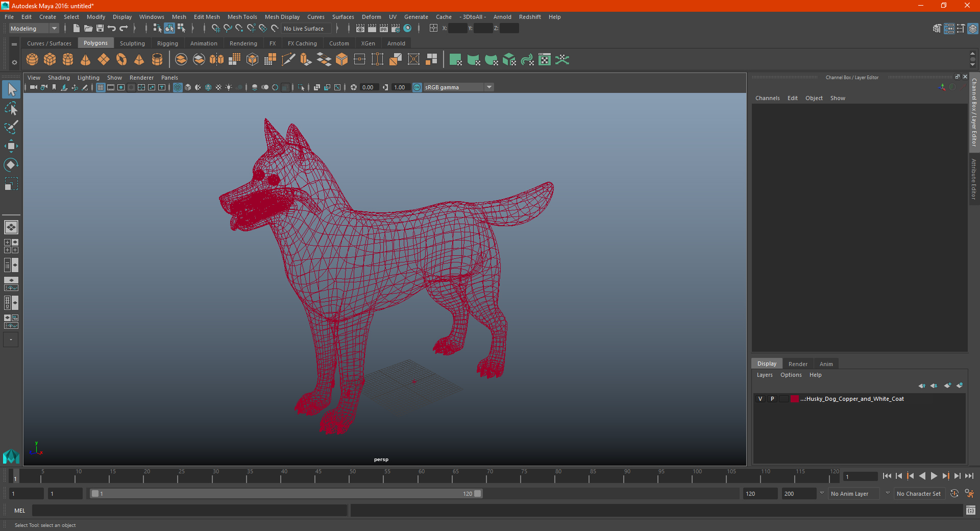This screenshot has height=531, width=980.
Task: Click the Undo arrow icon
Action: pos(112,29)
